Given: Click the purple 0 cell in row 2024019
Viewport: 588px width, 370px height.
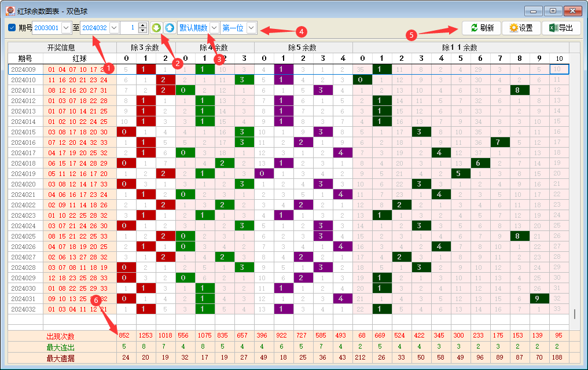Looking at the screenshot, I should click(264, 174).
